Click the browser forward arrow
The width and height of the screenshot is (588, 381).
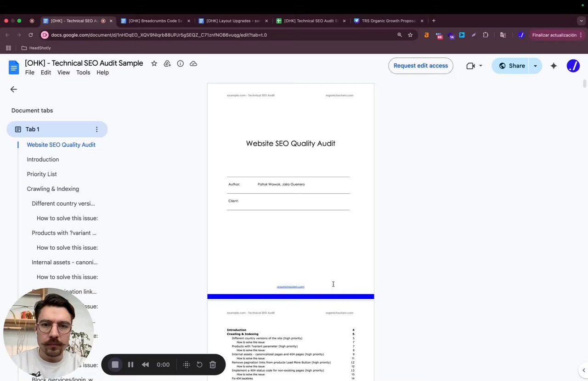point(19,35)
